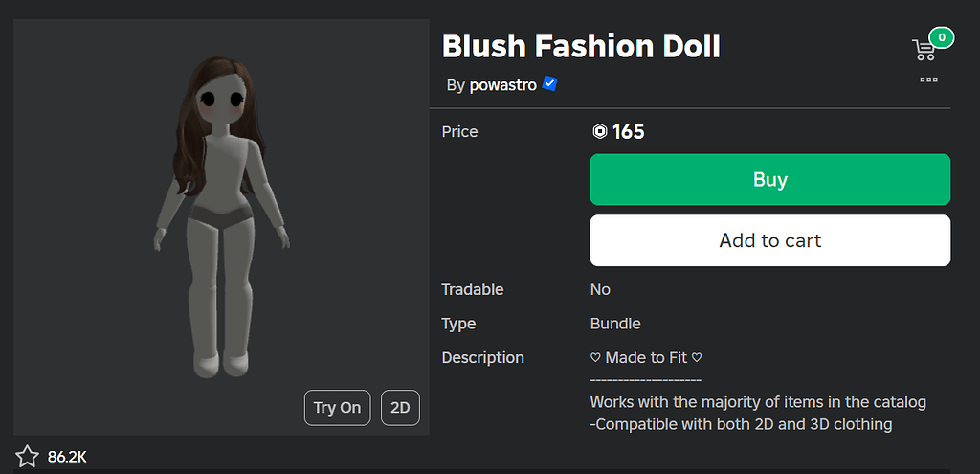
Task: Click the Add to cart button
Action: (x=769, y=240)
